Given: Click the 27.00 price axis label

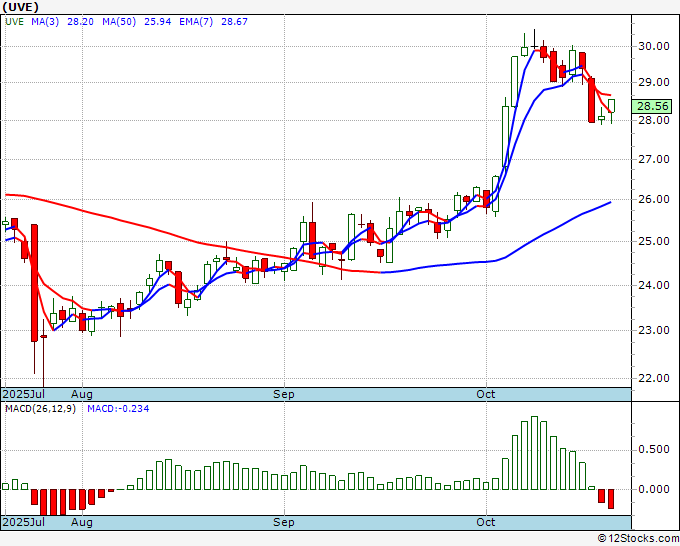Looking at the screenshot, I should [x=654, y=160].
